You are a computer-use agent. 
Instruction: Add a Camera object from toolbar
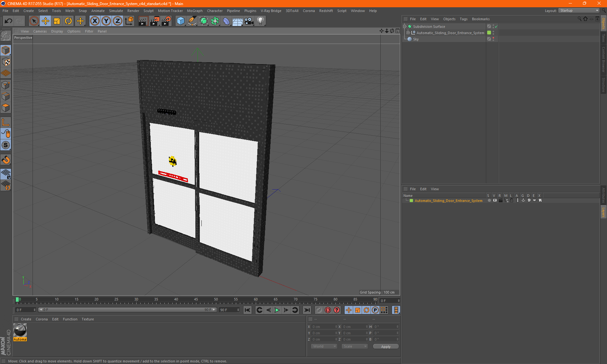coord(249,21)
